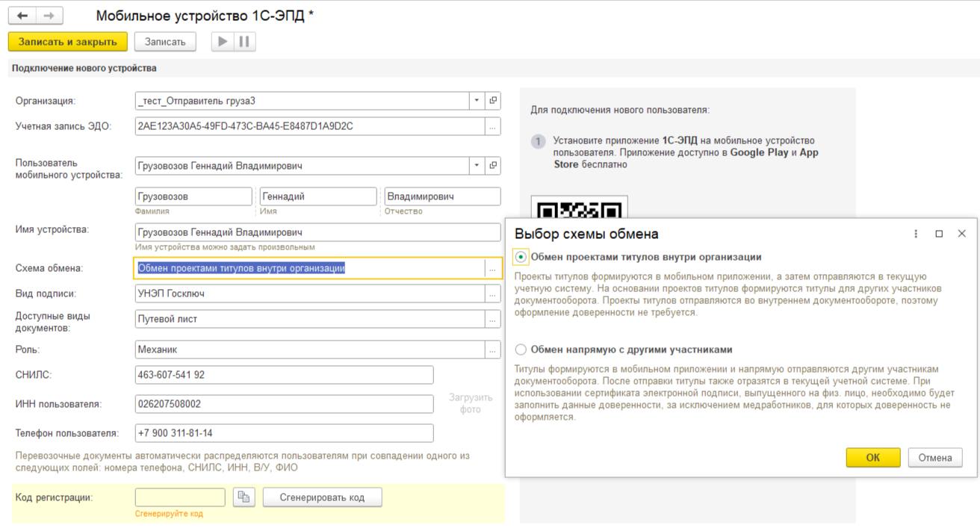Image resolution: width=980 pixels, height=528 pixels.
Task: Open selection for Схема обмена field
Action: point(492,269)
